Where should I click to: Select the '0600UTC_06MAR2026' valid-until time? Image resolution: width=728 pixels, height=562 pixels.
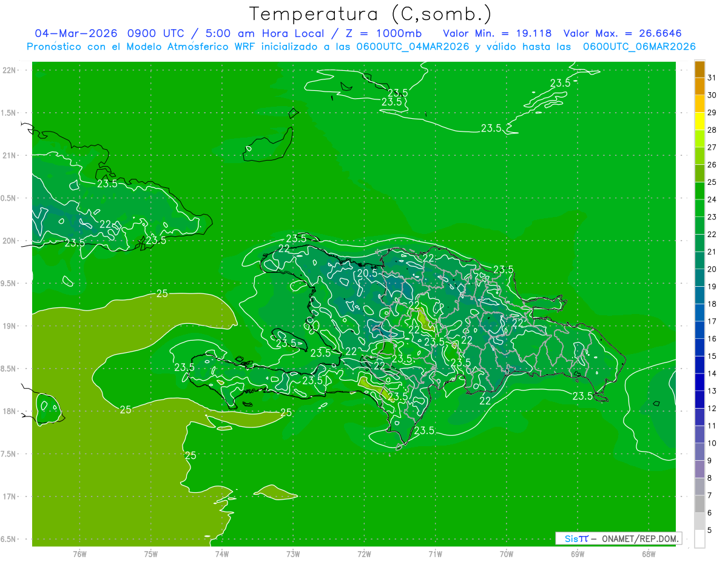(x=639, y=46)
